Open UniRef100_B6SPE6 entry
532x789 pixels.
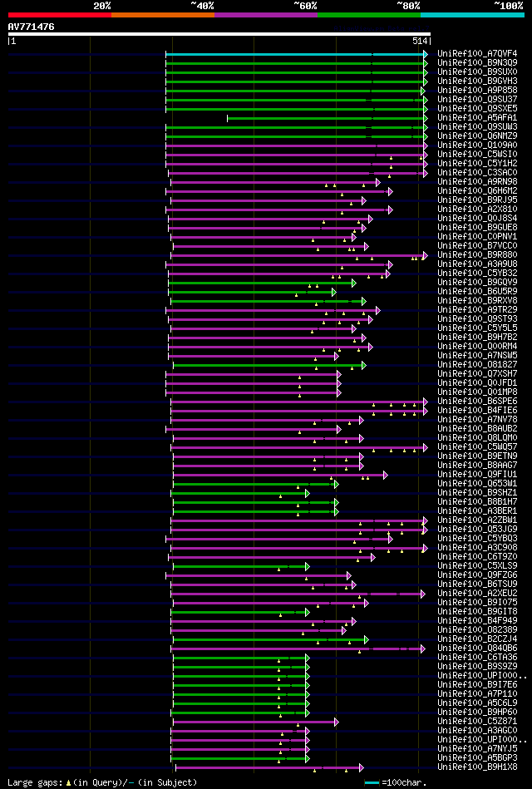coord(478,401)
